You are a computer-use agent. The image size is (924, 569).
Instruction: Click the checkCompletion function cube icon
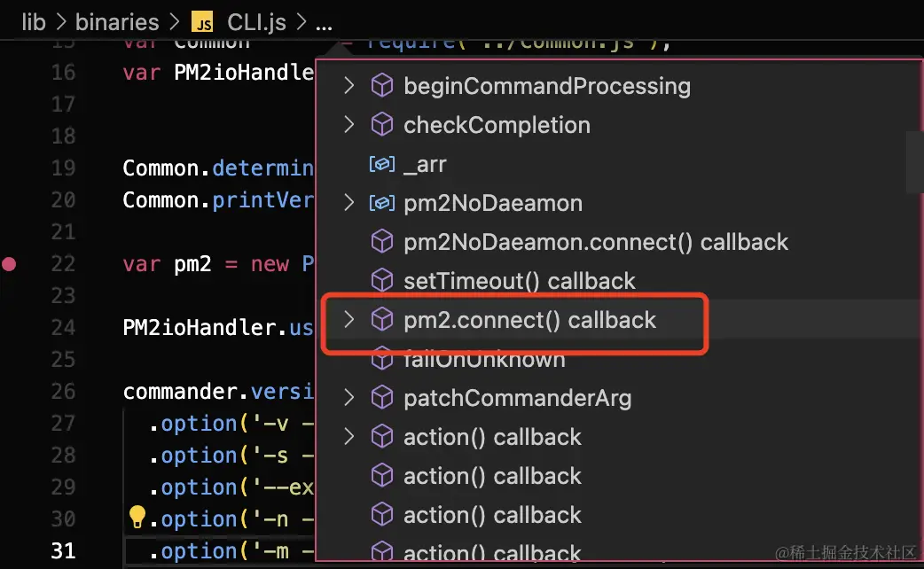click(x=382, y=125)
